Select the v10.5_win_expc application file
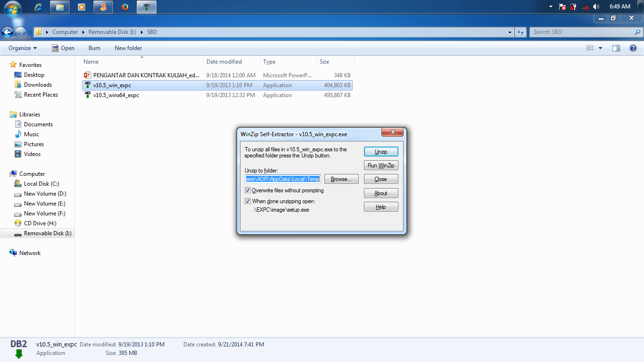Image resolution: width=644 pixels, height=362 pixels. pos(217,85)
